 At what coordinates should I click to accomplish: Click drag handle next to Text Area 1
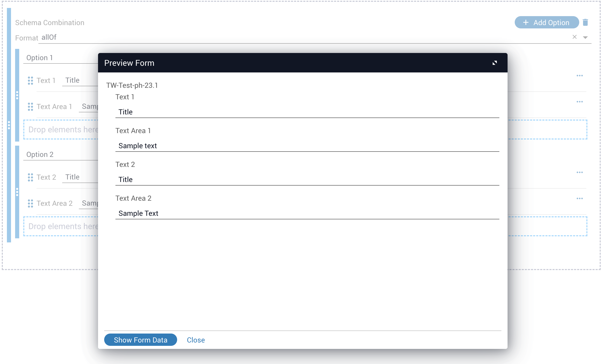click(x=30, y=107)
